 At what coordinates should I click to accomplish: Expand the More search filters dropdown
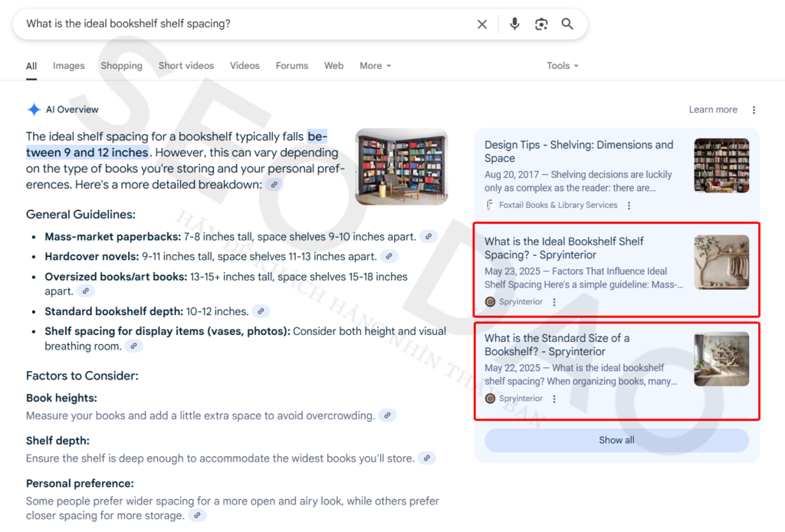pos(375,66)
